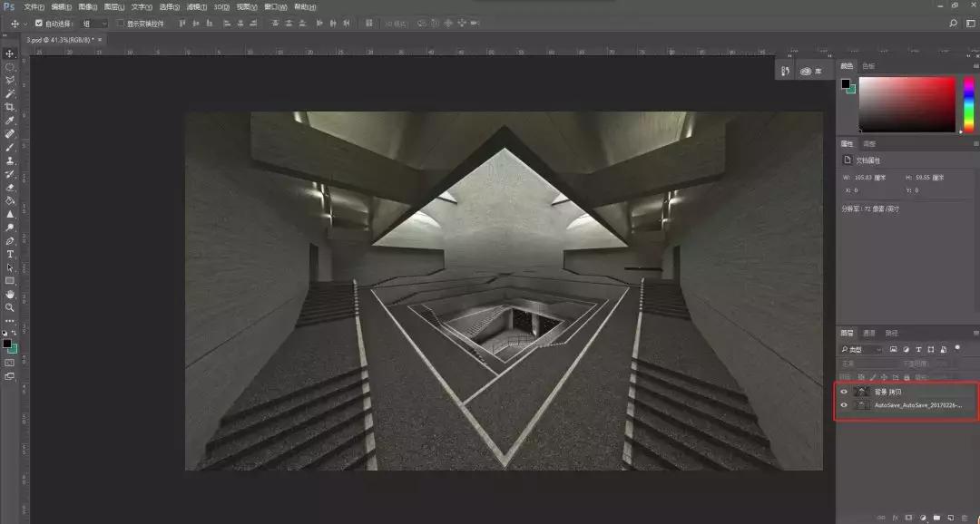The image size is (980, 524).
Task: Click the foreground color swatch in toolbar
Action: coord(6,344)
